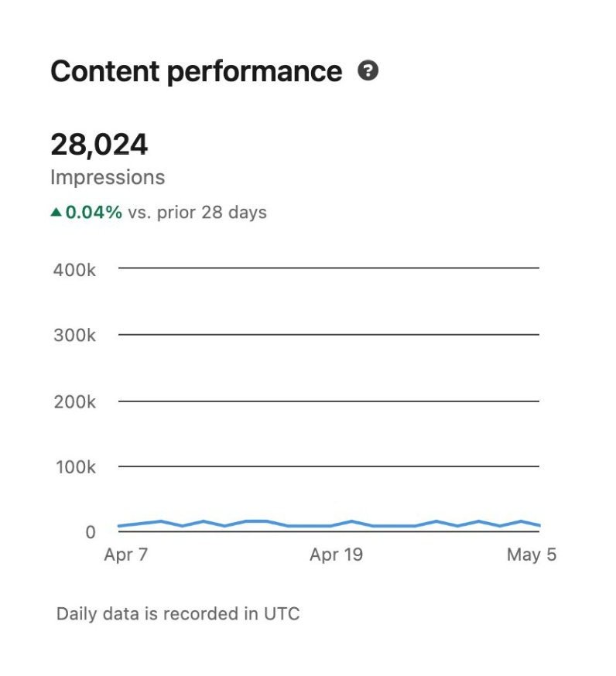This screenshot has width=616, height=676.
Task: Click the Impressions label
Action: click(108, 177)
